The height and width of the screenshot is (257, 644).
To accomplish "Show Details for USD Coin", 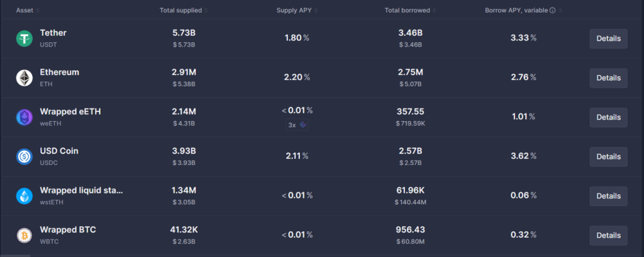I will click(x=608, y=156).
